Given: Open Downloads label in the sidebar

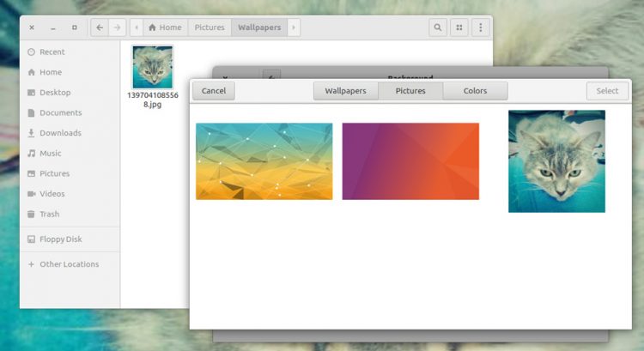Looking at the screenshot, I should pyautogui.click(x=60, y=133).
